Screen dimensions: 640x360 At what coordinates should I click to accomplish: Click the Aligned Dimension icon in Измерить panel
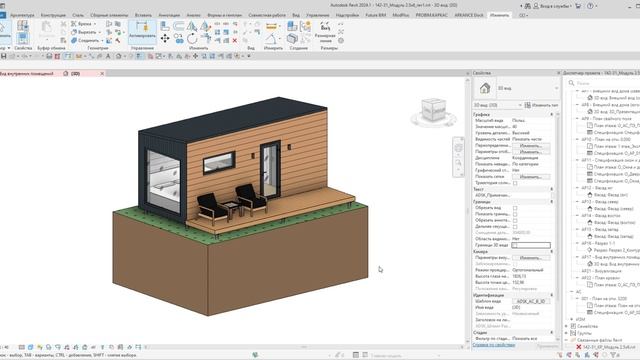(271, 39)
